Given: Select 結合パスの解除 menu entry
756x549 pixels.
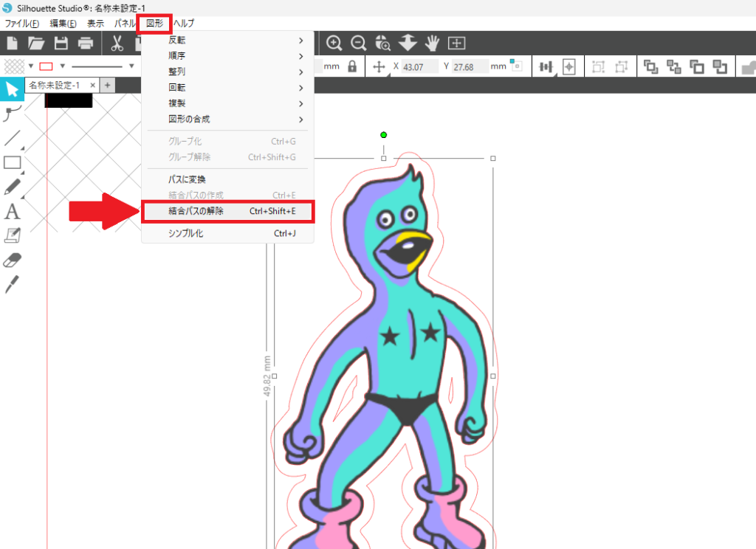Looking at the screenshot, I should [x=227, y=211].
